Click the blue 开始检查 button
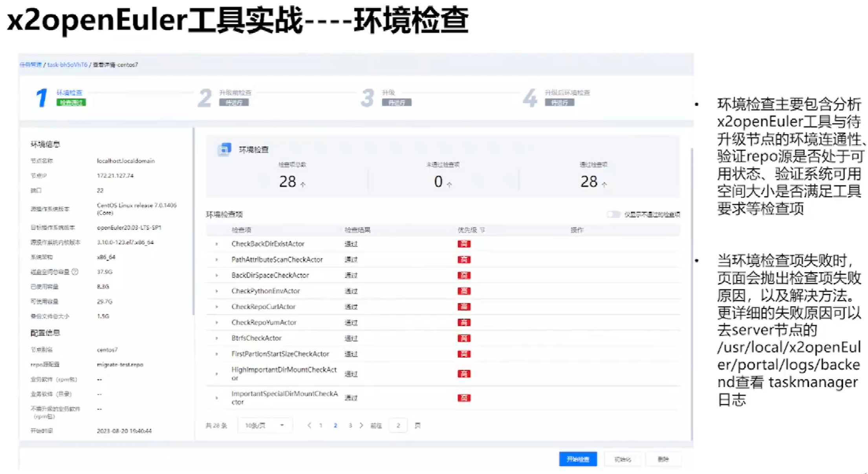 [578, 459]
